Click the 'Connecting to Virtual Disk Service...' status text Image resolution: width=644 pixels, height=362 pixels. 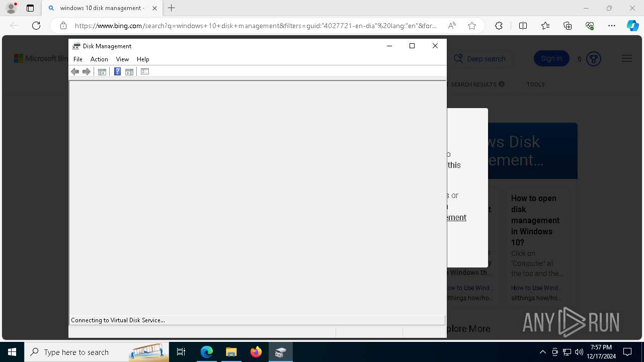click(x=118, y=320)
